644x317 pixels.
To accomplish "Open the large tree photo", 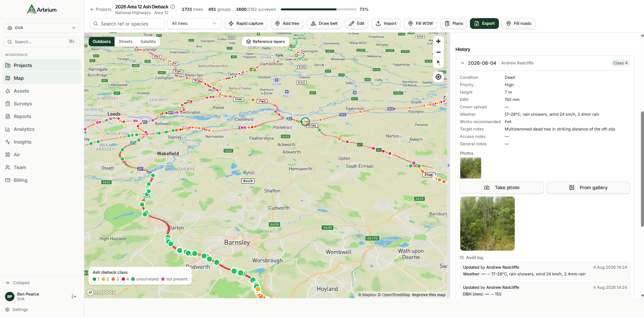I will point(487,223).
